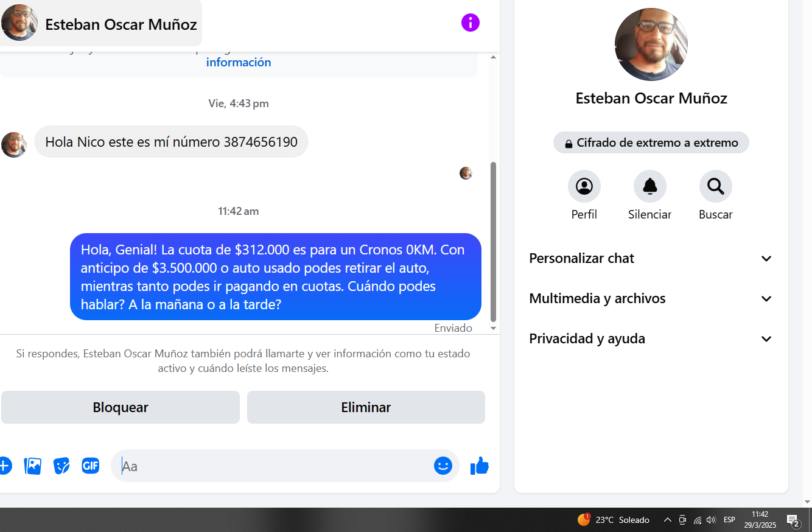Image resolution: width=812 pixels, height=532 pixels.
Task: Send a thumbs-up like
Action: pyautogui.click(x=480, y=466)
